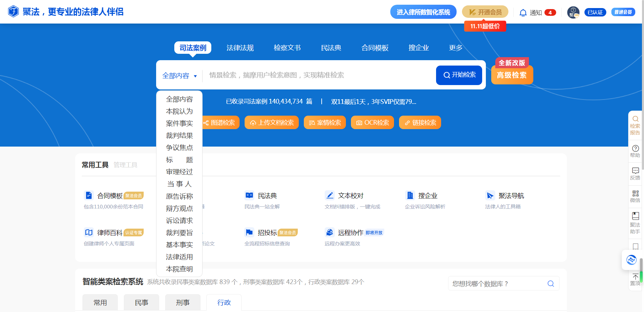Click the notification bell icon
Screen dimensions: 644x312
point(523,13)
